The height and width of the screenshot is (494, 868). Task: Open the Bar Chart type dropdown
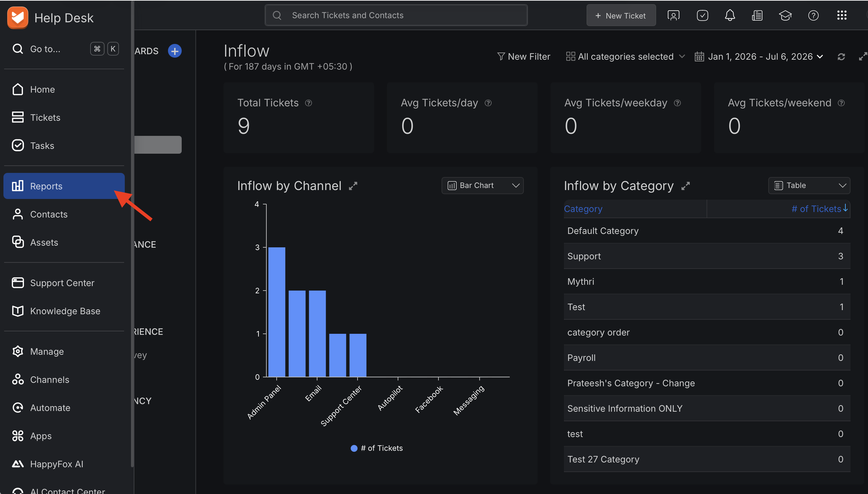(482, 186)
